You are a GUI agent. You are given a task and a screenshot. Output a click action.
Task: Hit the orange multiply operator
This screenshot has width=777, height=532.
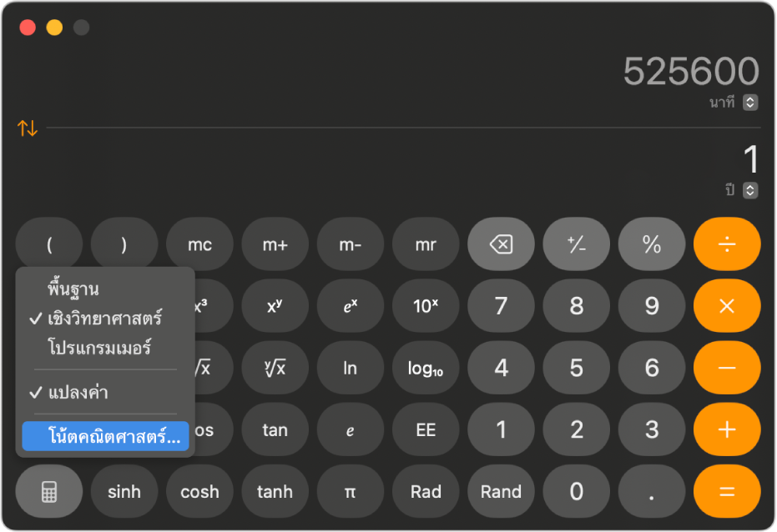point(727,306)
